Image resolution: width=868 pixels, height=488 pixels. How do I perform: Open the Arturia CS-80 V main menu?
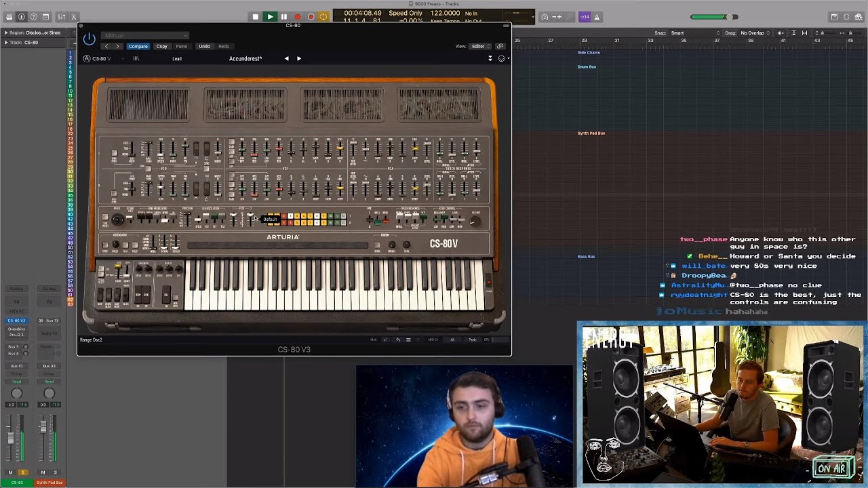[x=98, y=59]
